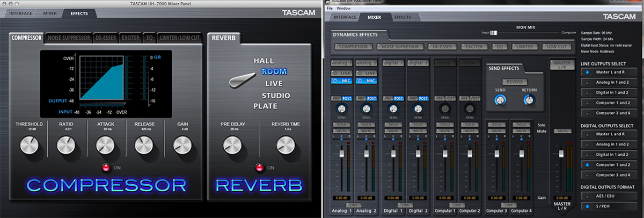This screenshot has height=218, width=644.
Task: Click the Analog 1 channel fader
Action: point(341,154)
